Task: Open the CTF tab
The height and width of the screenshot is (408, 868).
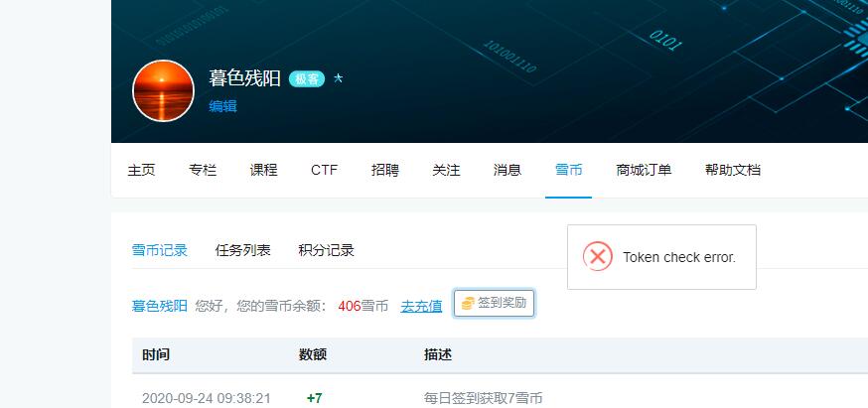Action: [325, 170]
